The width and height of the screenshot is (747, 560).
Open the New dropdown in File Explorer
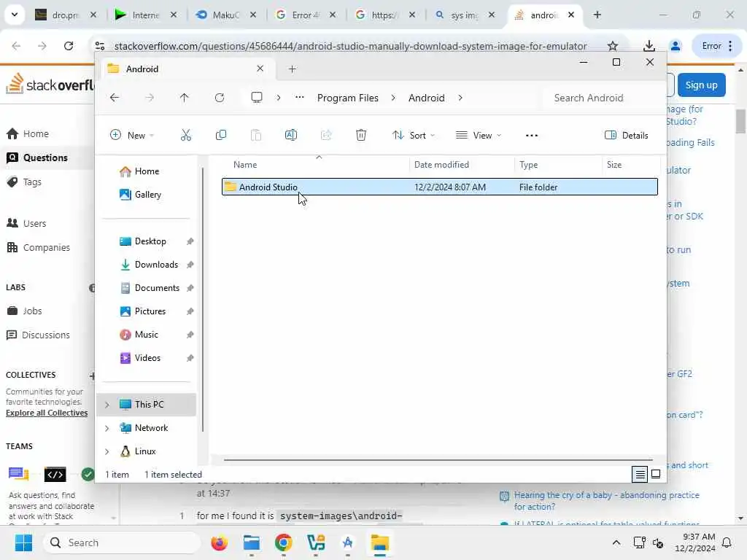[x=132, y=135]
